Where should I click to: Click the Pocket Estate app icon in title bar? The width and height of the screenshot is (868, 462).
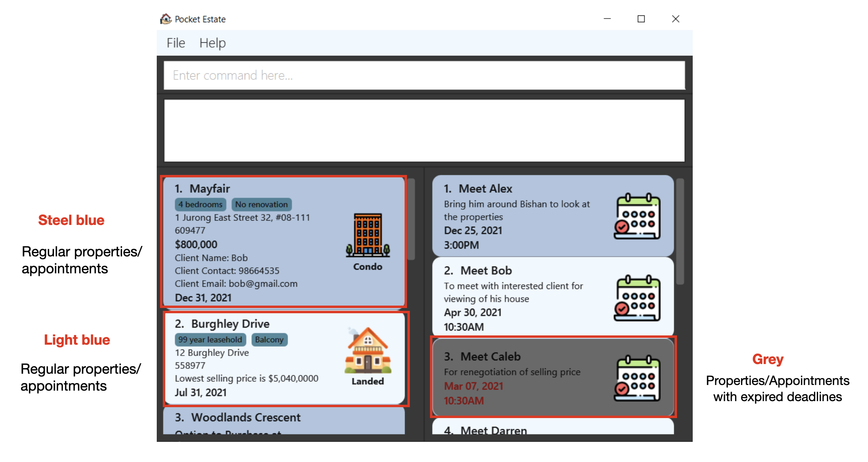click(166, 19)
